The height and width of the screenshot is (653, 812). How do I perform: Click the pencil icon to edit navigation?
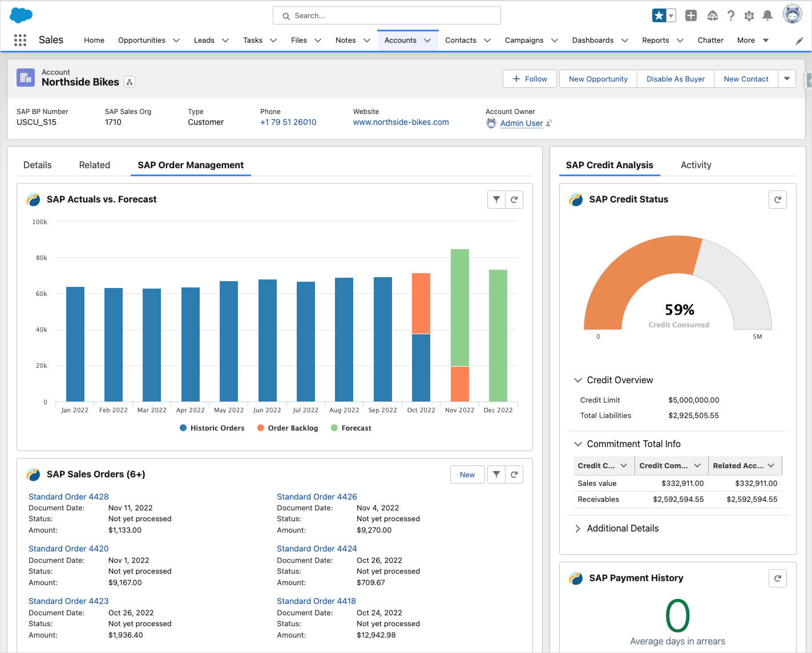tap(799, 40)
